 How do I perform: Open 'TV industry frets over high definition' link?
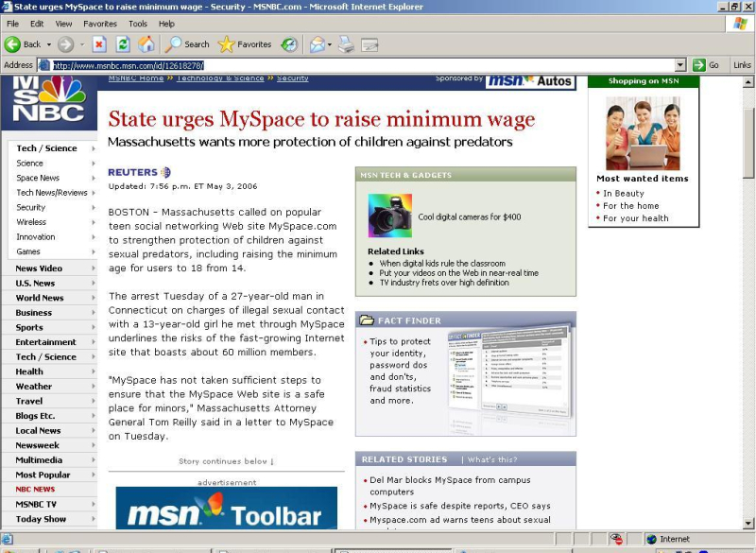coord(444,283)
